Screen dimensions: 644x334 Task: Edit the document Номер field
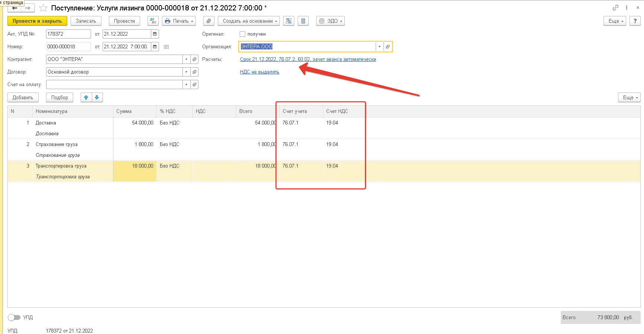click(68, 46)
